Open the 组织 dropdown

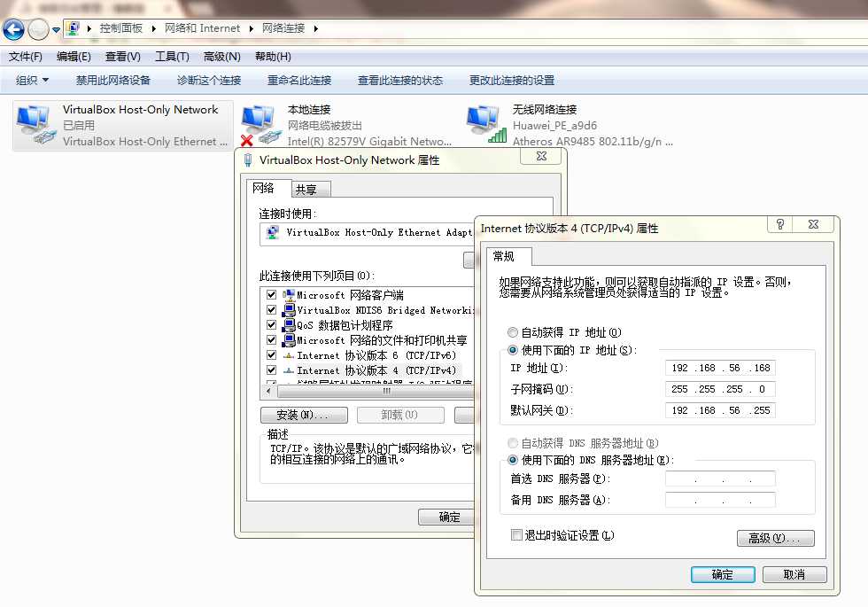[x=32, y=81]
